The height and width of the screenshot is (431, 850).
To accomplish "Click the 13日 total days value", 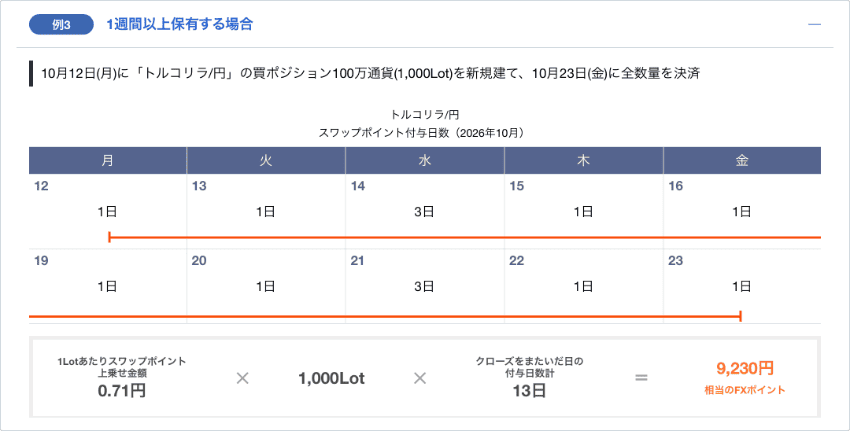I will (x=529, y=391).
